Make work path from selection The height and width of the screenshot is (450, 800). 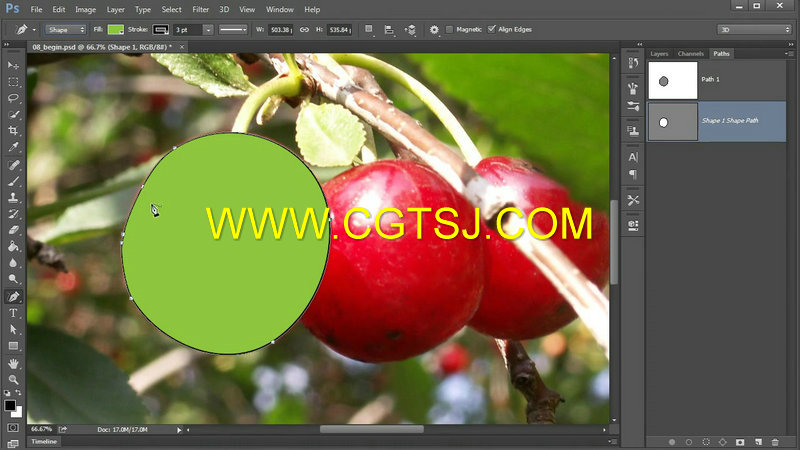point(723,442)
